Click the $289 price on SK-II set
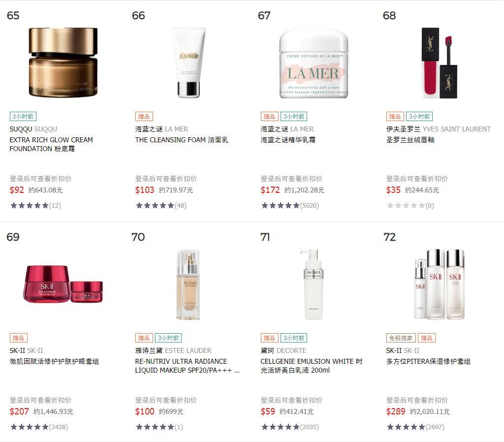The width and height of the screenshot is (504, 442). pyautogui.click(x=396, y=411)
